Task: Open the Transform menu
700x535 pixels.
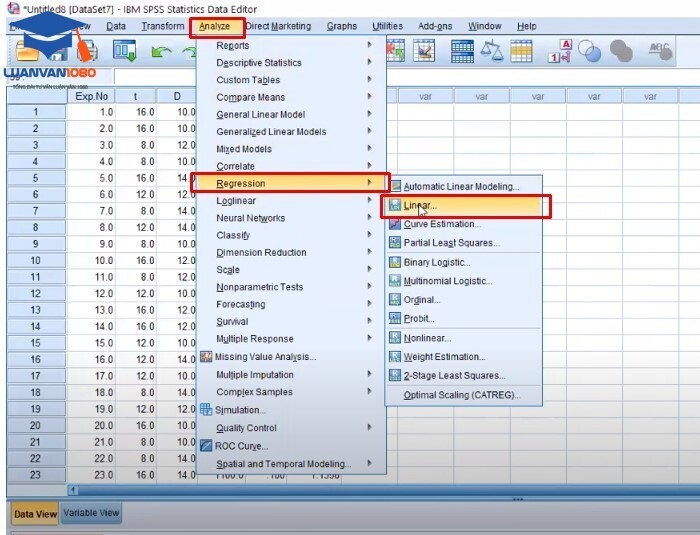Action: 163,26
